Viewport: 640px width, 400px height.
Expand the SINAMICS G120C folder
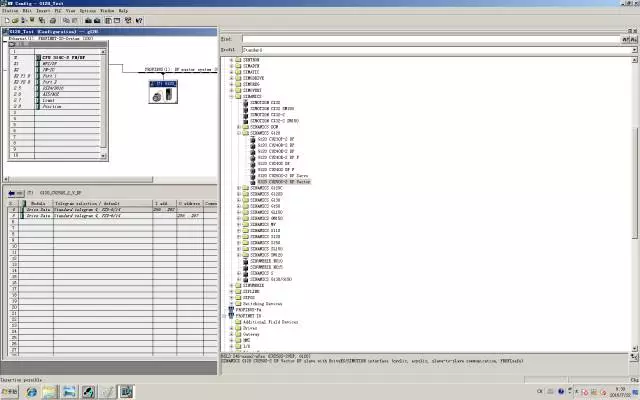click(x=239, y=188)
